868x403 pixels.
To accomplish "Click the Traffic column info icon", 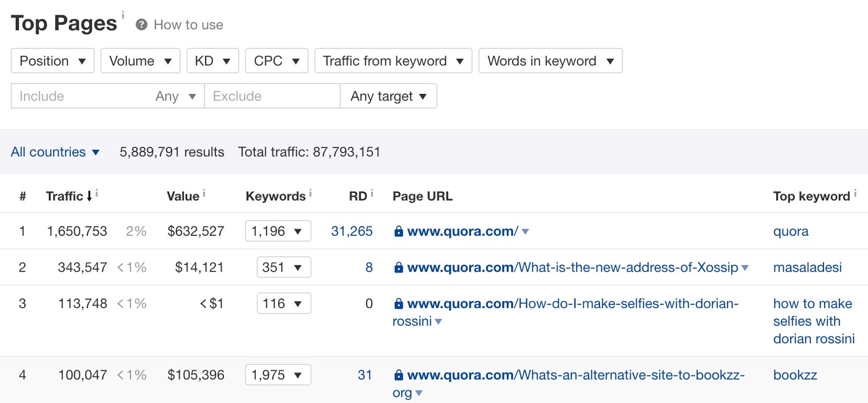I will tap(97, 193).
